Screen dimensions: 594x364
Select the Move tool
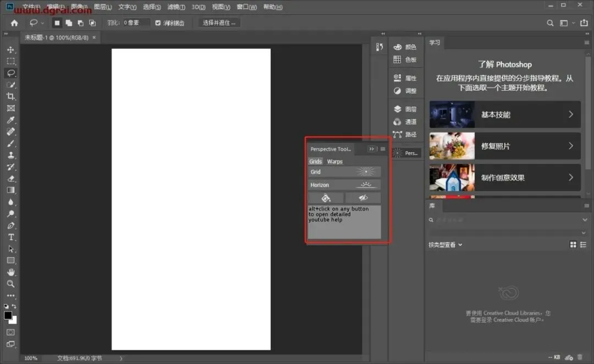point(10,49)
